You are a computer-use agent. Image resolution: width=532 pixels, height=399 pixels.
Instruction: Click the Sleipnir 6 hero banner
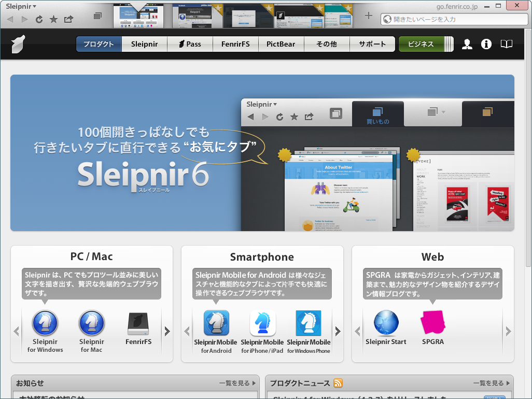click(262, 153)
